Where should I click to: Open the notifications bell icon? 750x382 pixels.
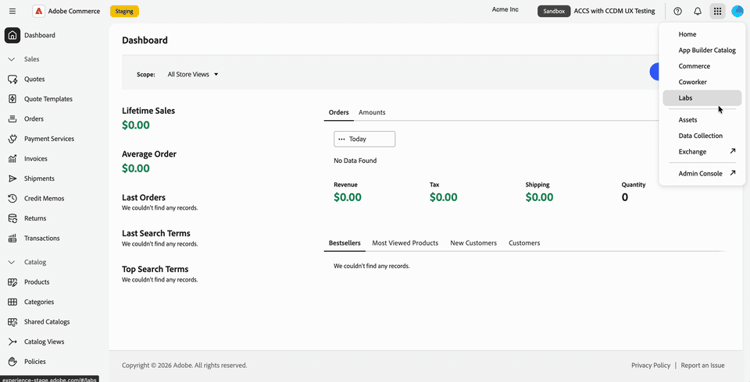697,11
